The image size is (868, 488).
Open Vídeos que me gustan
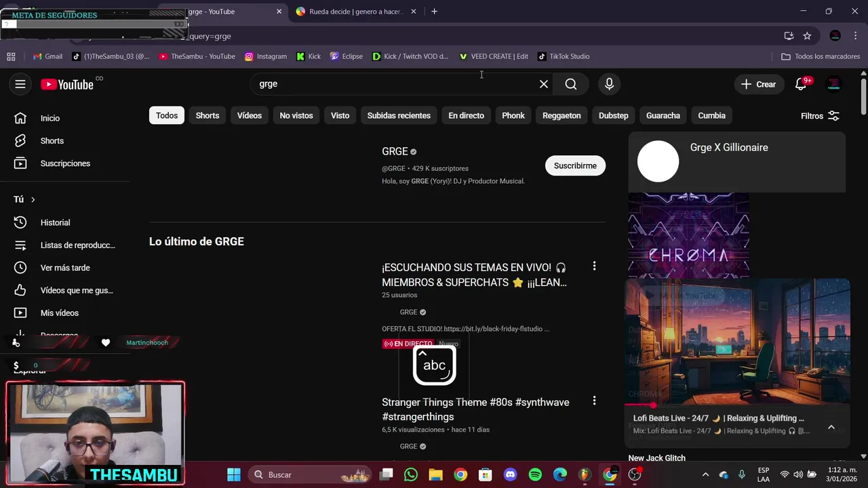point(77,290)
